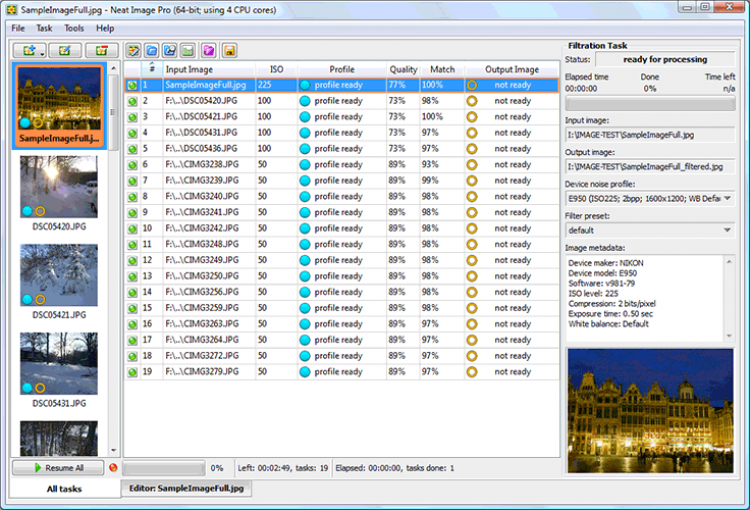Open the File menu

[x=18, y=28]
